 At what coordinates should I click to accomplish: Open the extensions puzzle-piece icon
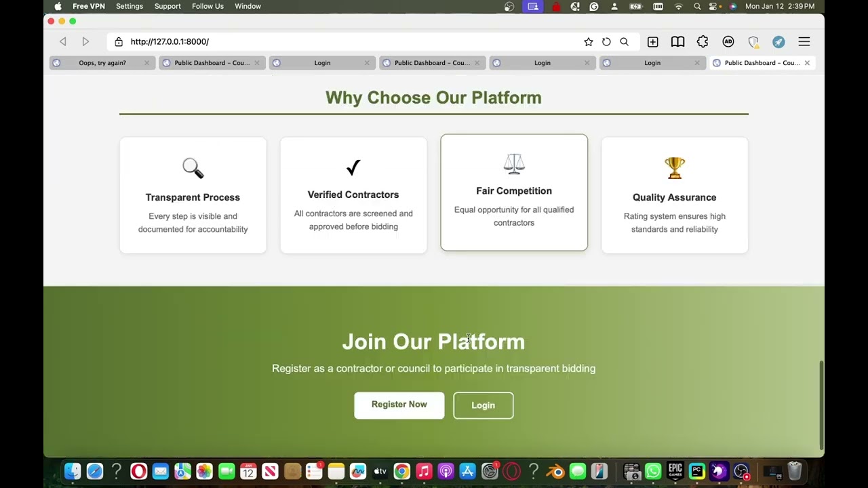(x=703, y=42)
